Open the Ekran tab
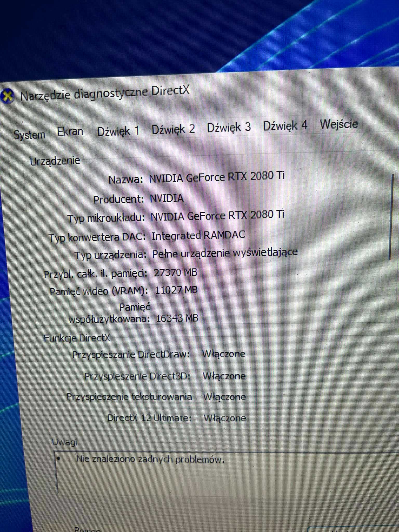The height and width of the screenshot is (532, 399). 70,132
